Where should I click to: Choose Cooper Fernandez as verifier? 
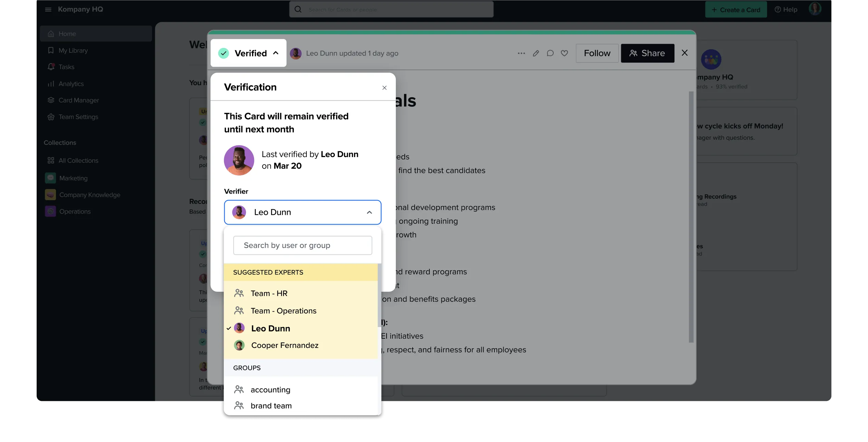coord(285,346)
